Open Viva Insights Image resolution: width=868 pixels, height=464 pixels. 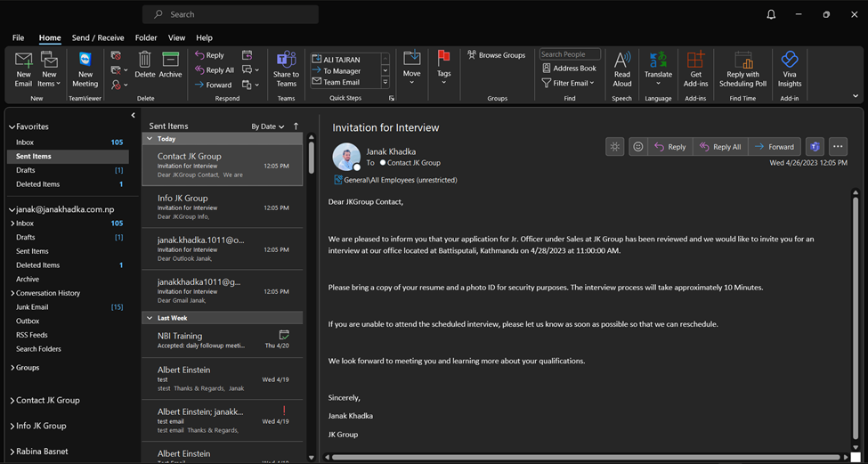pos(790,69)
